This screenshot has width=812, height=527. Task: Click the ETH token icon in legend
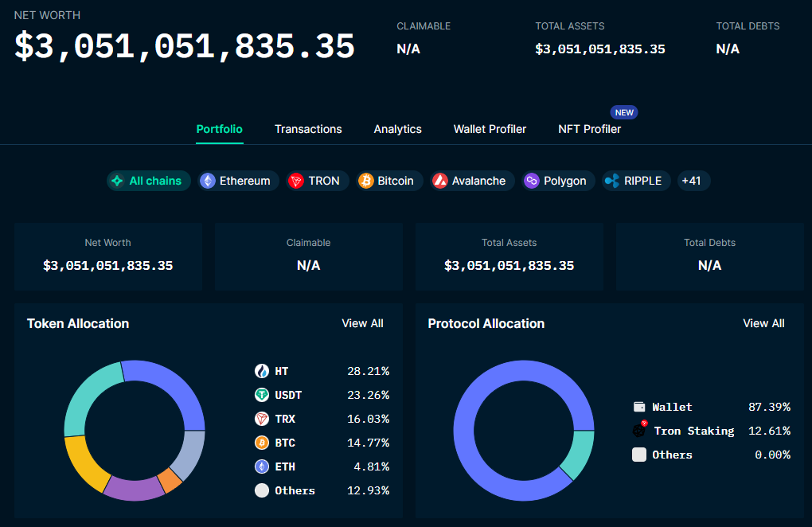pos(262,466)
